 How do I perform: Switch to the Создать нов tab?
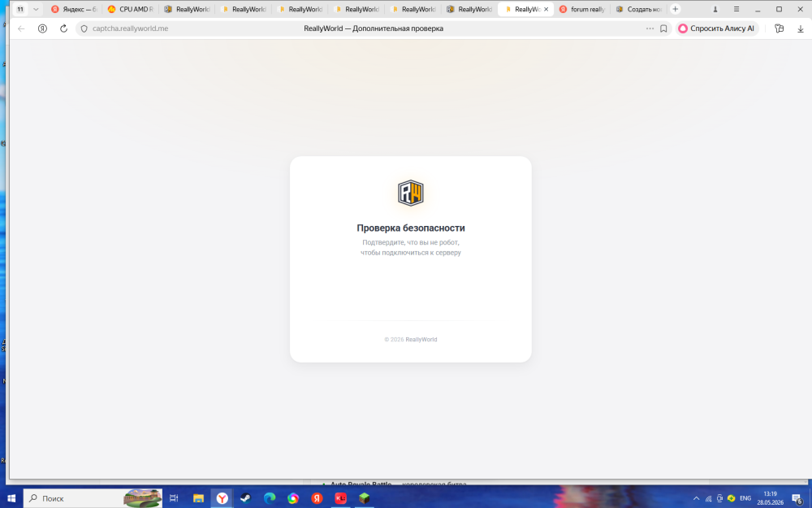[639, 9]
